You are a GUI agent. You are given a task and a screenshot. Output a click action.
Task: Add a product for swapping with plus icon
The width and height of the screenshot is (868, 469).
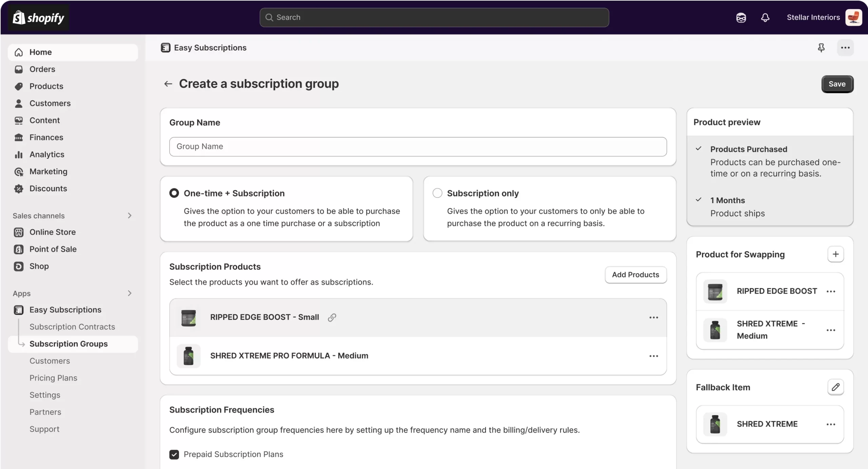835,254
